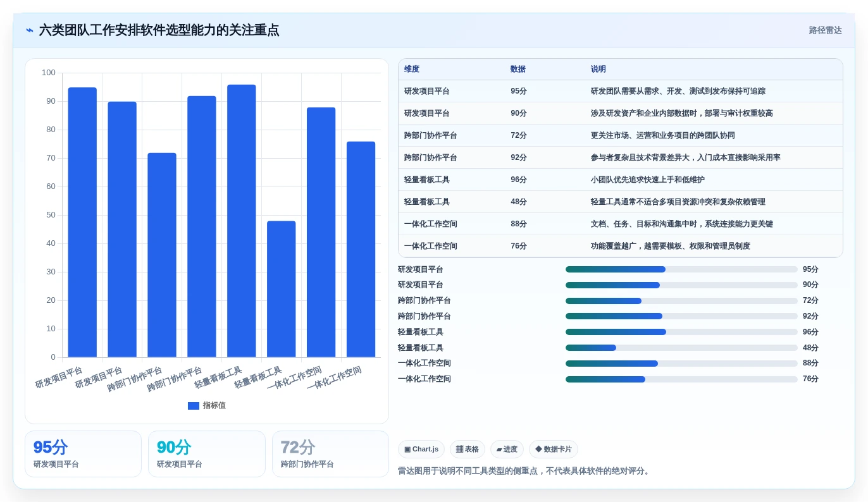
Task: Click the chart bar reaching 88
Action: [x=321, y=233]
